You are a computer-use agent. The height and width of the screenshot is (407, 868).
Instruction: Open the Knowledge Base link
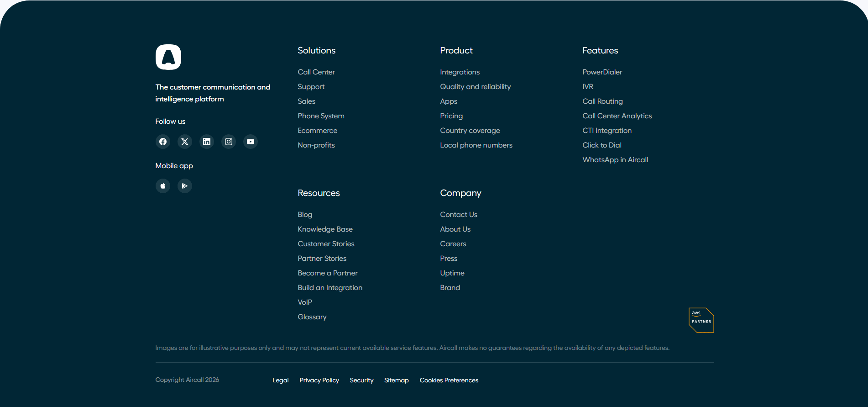325,229
